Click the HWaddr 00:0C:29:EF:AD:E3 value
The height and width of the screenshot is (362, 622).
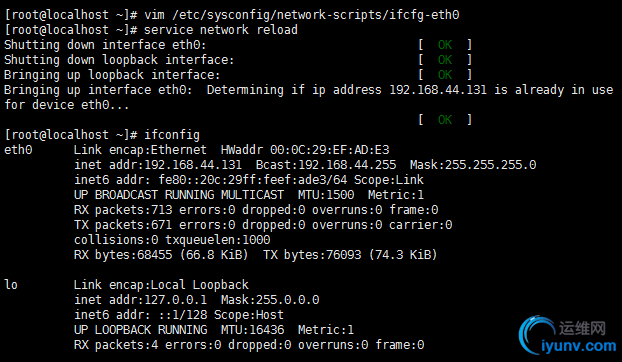305,150
